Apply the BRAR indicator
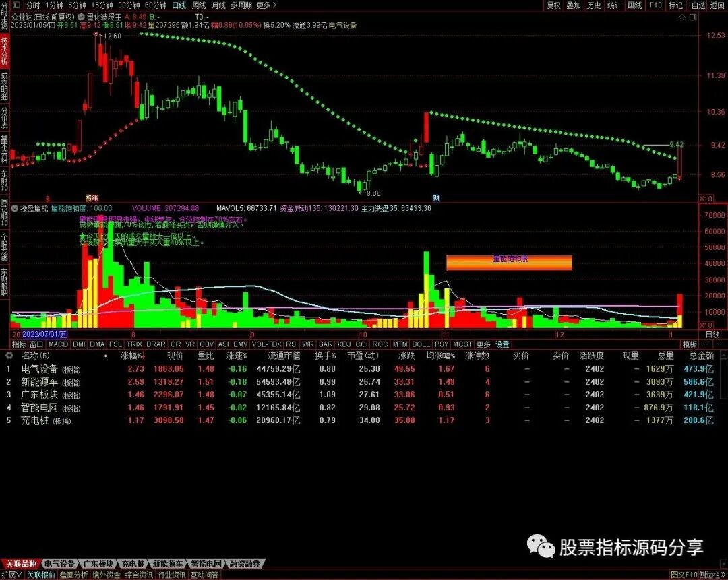This screenshot has height=580, width=728. 156,344
